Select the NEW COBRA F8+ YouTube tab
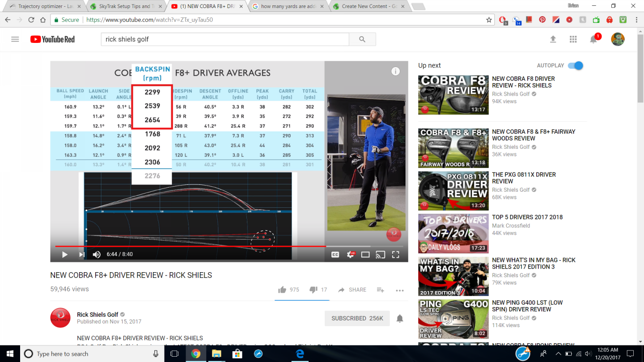 click(208, 6)
